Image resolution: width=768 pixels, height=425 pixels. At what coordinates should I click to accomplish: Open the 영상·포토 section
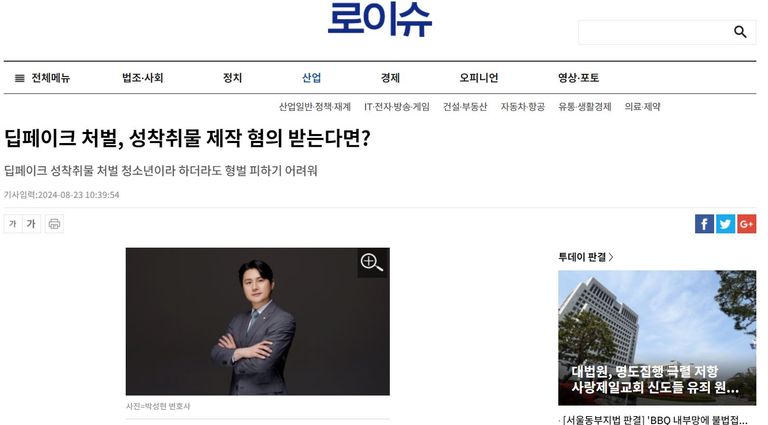pos(578,78)
